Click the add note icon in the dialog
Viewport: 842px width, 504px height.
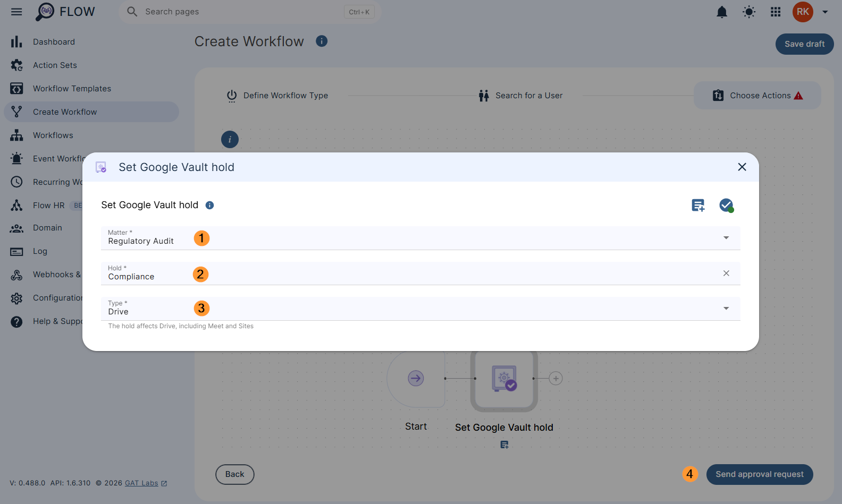point(698,205)
